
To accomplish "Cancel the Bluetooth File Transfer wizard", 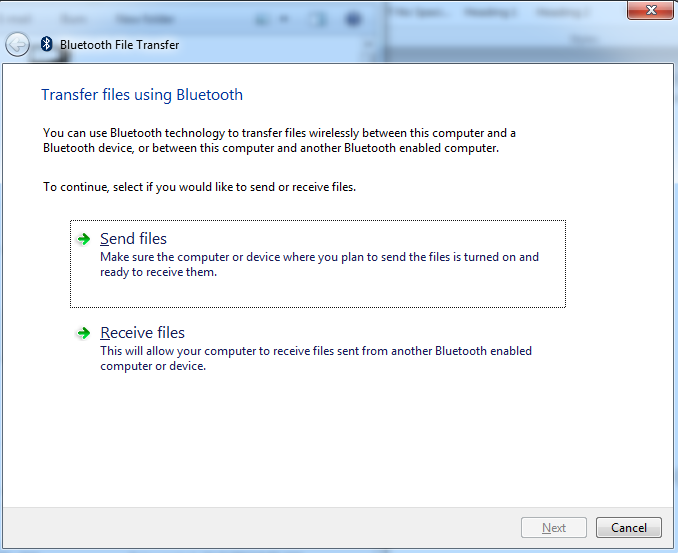I will tap(629, 527).
